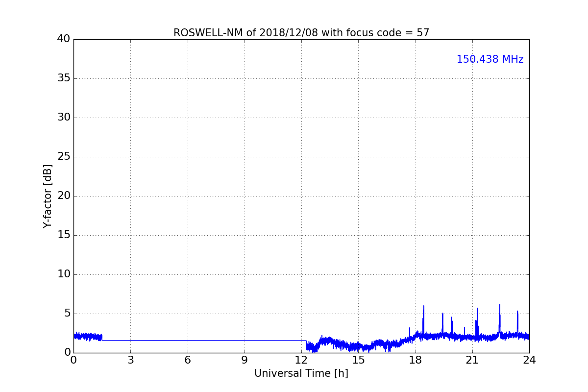This screenshot has width=588, height=392.
Task: Click the y-axis tick label "25"
Action: (64, 156)
